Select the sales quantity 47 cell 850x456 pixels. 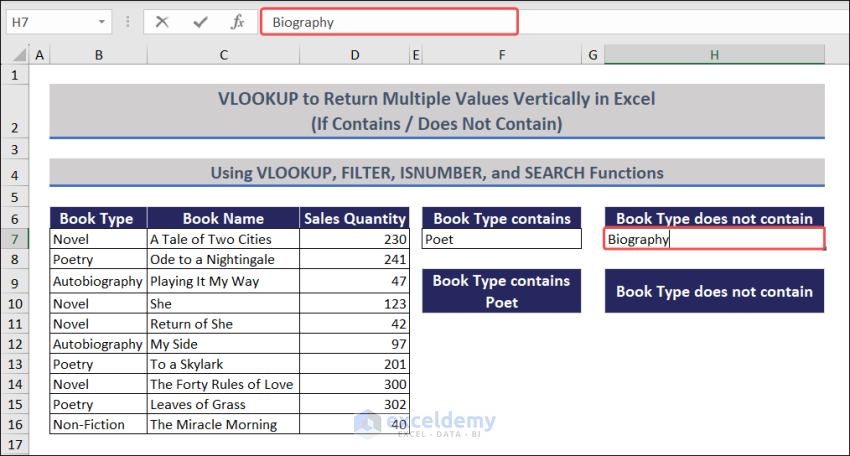point(355,281)
